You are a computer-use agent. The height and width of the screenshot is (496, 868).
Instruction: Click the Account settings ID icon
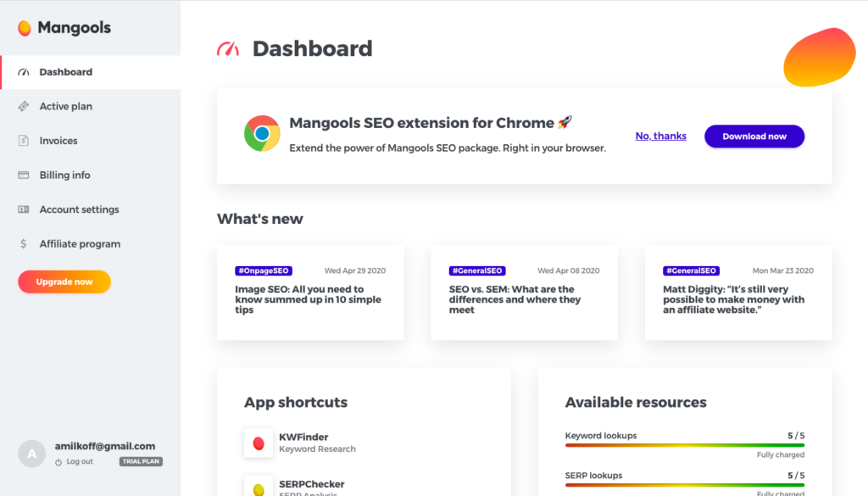coord(23,209)
